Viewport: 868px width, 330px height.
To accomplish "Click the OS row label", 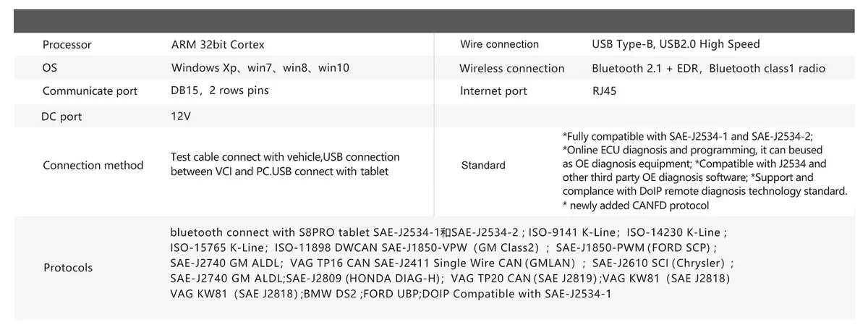I will (50, 68).
